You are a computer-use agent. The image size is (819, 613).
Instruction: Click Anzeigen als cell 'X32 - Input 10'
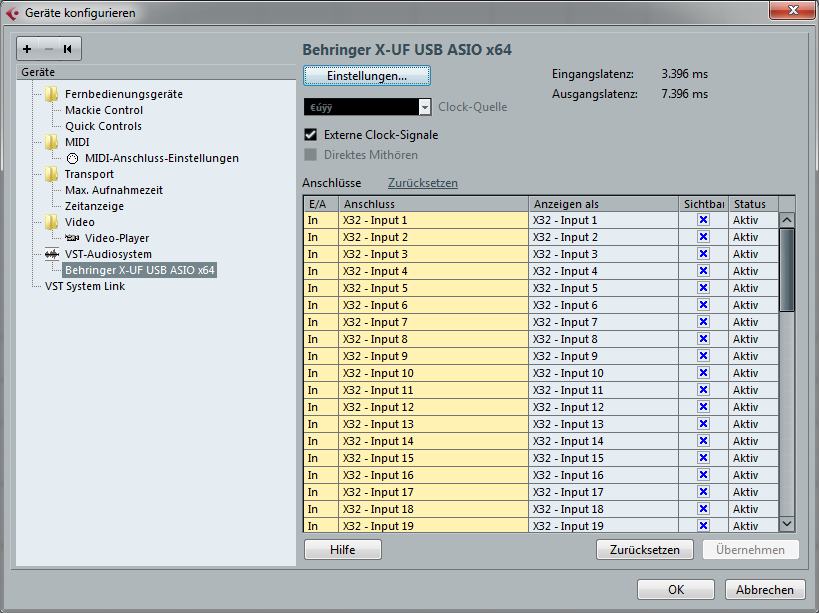603,373
